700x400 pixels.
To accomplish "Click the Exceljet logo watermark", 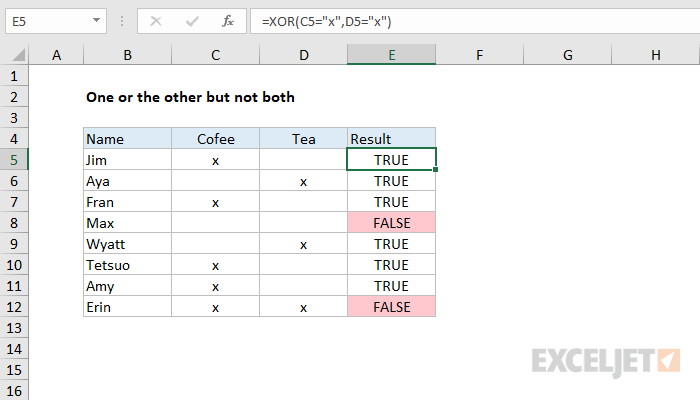I will pos(606,361).
